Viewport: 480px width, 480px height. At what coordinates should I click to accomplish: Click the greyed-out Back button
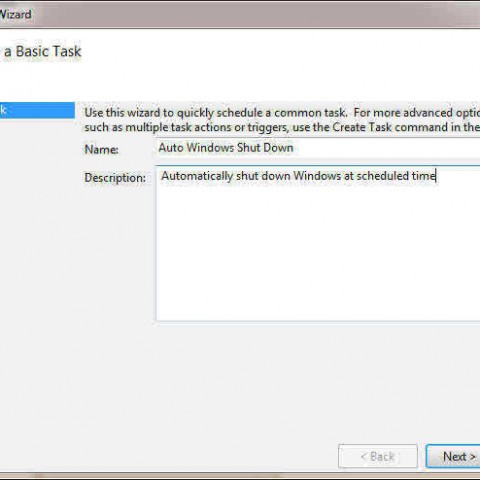378,456
